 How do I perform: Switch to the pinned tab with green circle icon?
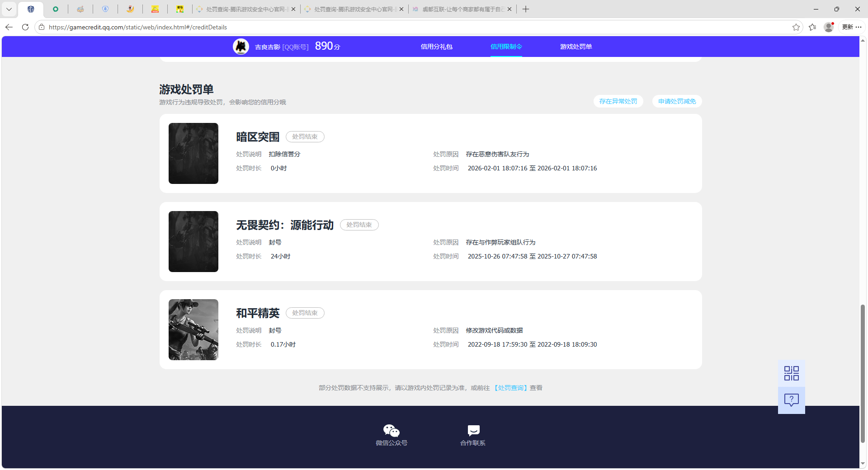click(56, 9)
